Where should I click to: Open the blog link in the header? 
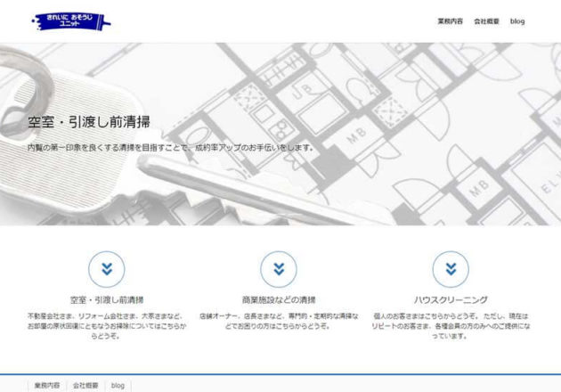coord(517,21)
